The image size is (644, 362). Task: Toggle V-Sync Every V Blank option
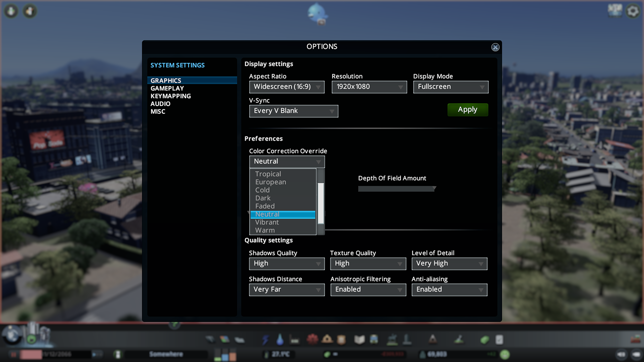click(293, 111)
